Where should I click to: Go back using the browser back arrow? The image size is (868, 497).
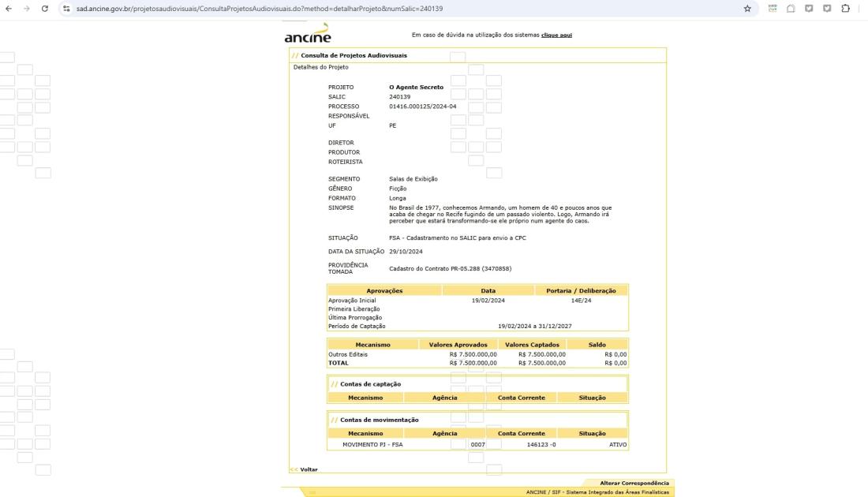(x=10, y=9)
